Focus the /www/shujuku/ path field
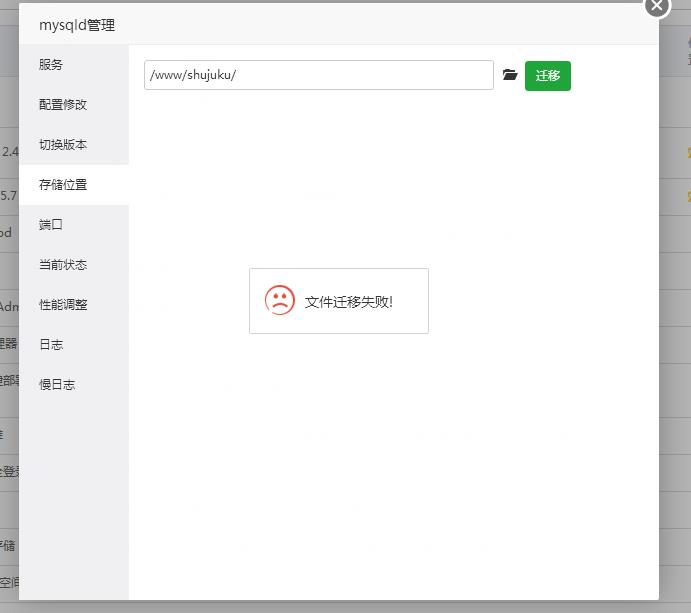 tap(319, 75)
